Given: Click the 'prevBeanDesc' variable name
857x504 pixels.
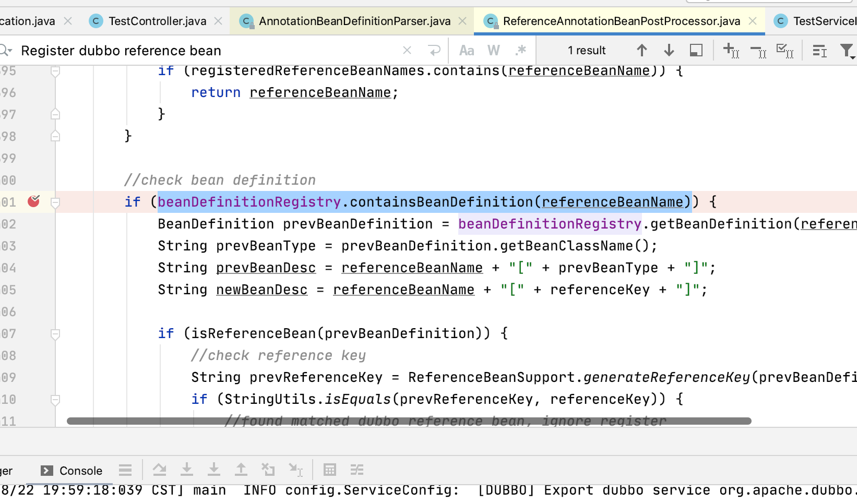Looking at the screenshot, I should [x=266, y=268].
